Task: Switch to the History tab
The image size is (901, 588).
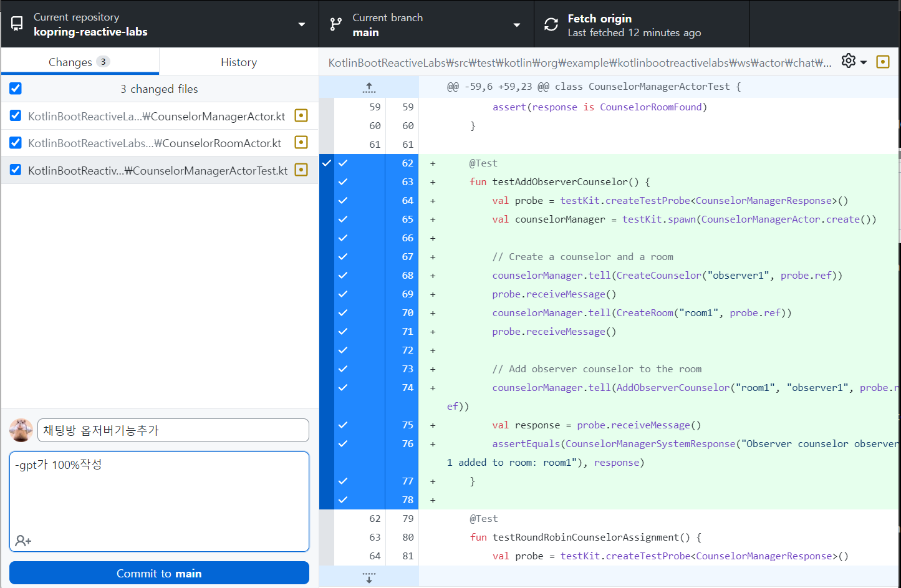Action: pyautogui.click(x=238, y=62)
